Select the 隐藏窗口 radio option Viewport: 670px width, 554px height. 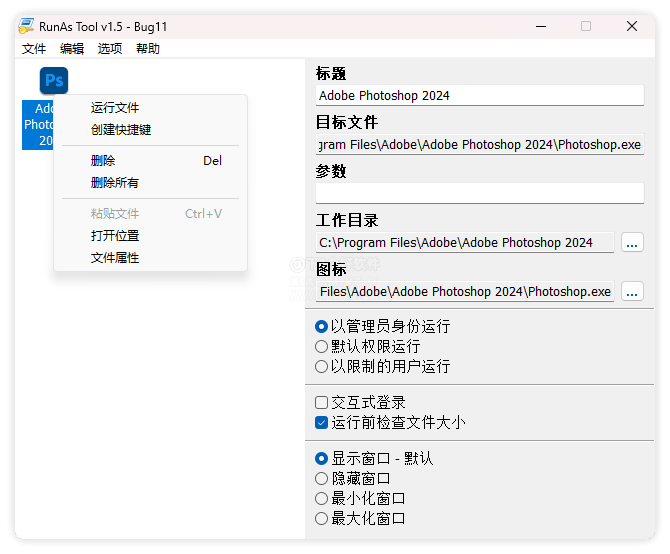click(x=322, y=478)
